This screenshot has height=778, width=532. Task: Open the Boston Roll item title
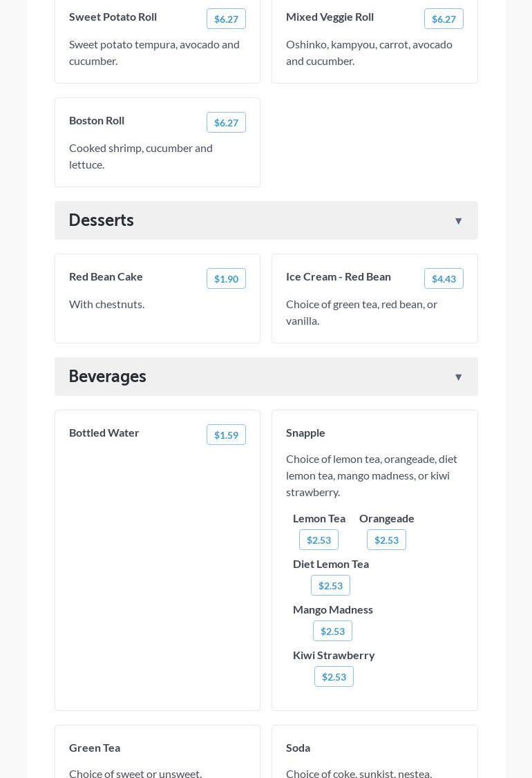97,120
